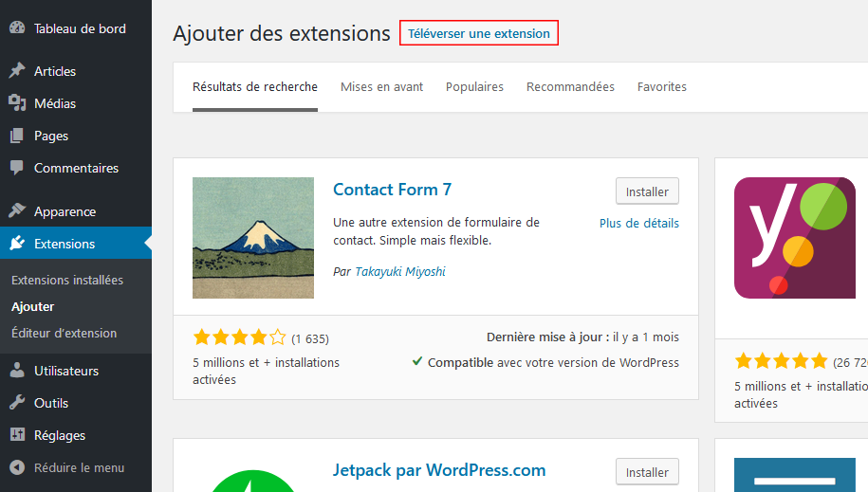The image size is (868, 492).
Task: Switch to Mises en avant tab
Action: click(381, 87)
